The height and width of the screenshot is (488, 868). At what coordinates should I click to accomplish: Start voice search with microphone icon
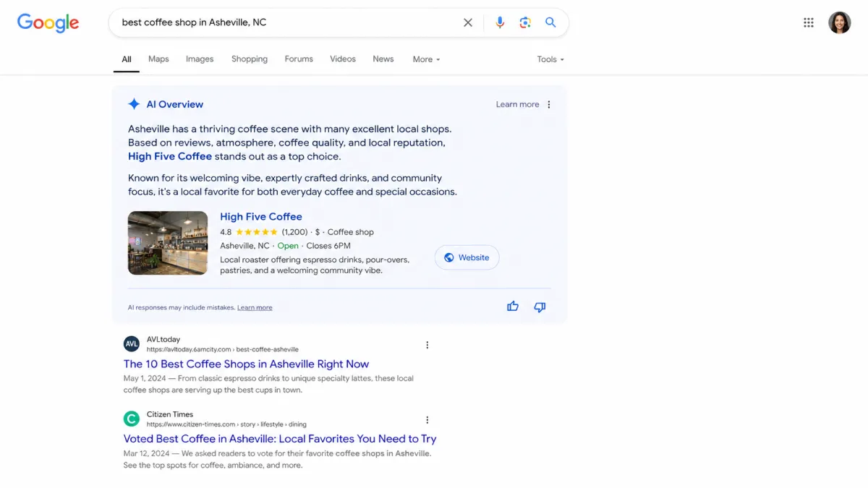500,22
